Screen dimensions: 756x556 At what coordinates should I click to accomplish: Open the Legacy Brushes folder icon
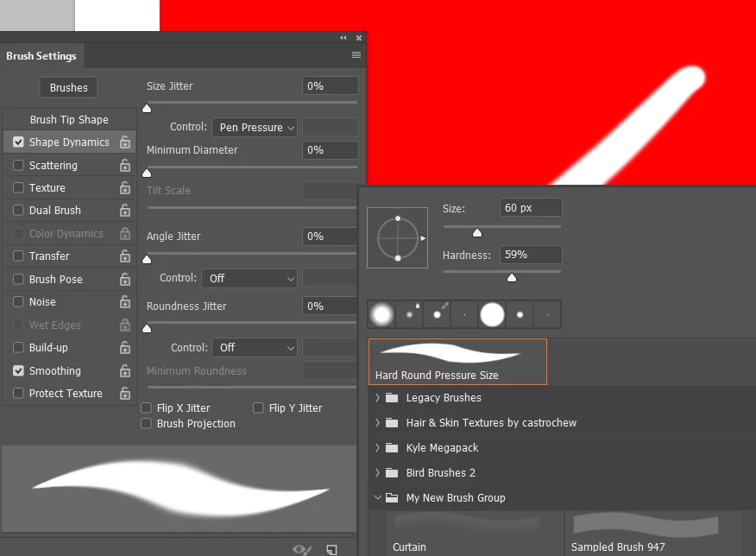click(x=392, y=398)
